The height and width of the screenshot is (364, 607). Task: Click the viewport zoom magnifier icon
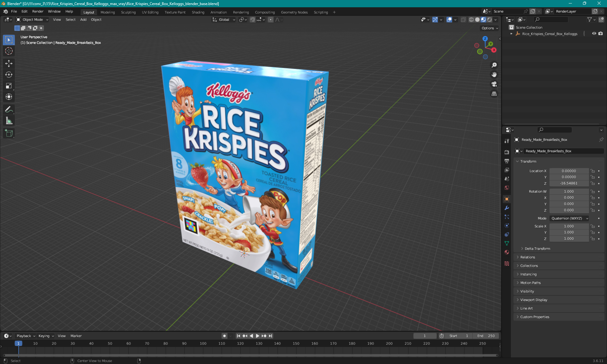coord(494,65)
